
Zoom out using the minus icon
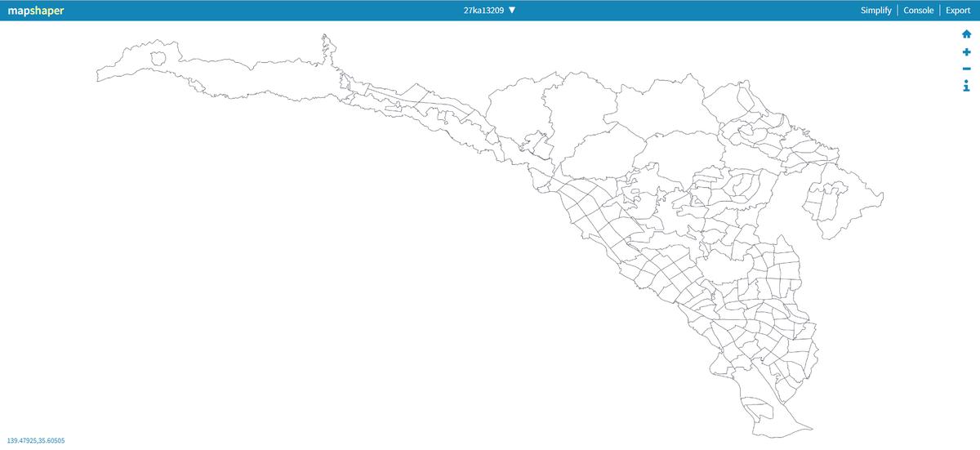pyautogui.click(x=966, y=69)
